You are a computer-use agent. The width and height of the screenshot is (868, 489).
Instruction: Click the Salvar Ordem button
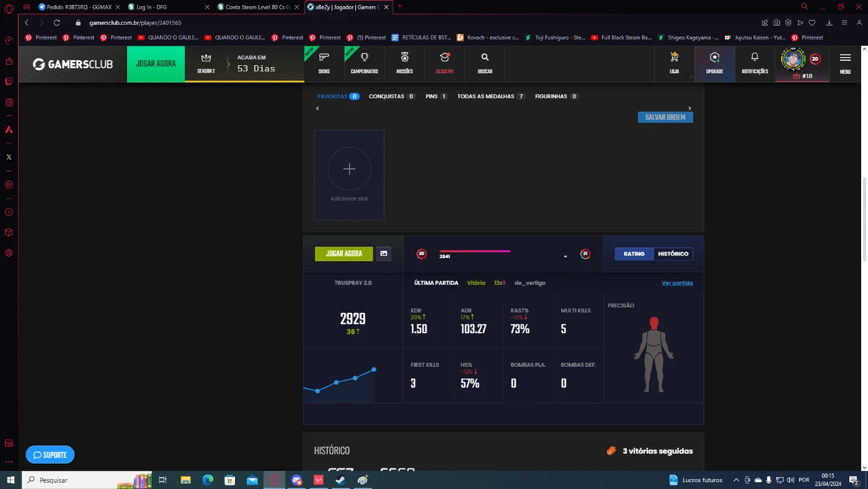[x=665, y=117]
